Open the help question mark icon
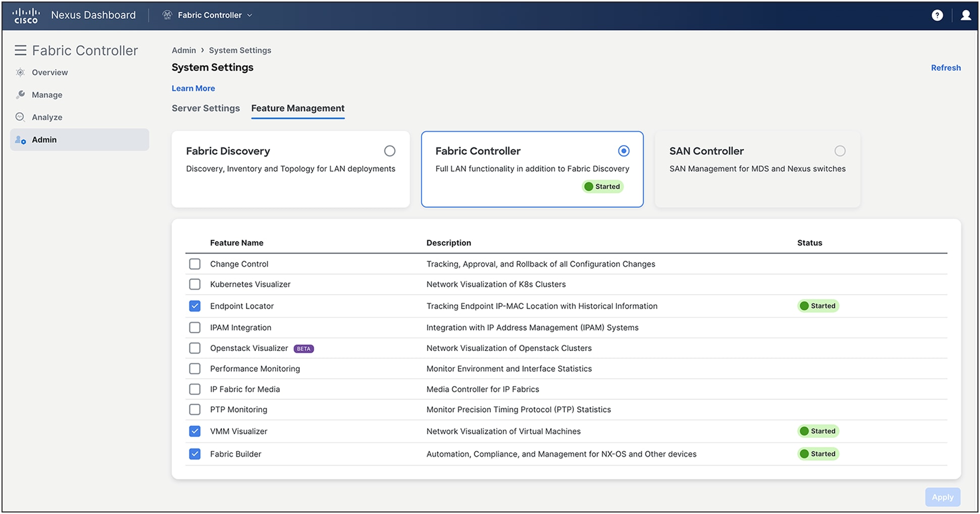The width and height of the screenshot is (980, 514). coord(937,15)
